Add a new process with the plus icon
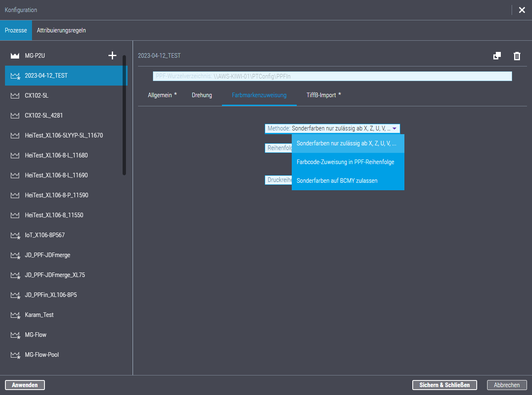 tap(112, 55)
